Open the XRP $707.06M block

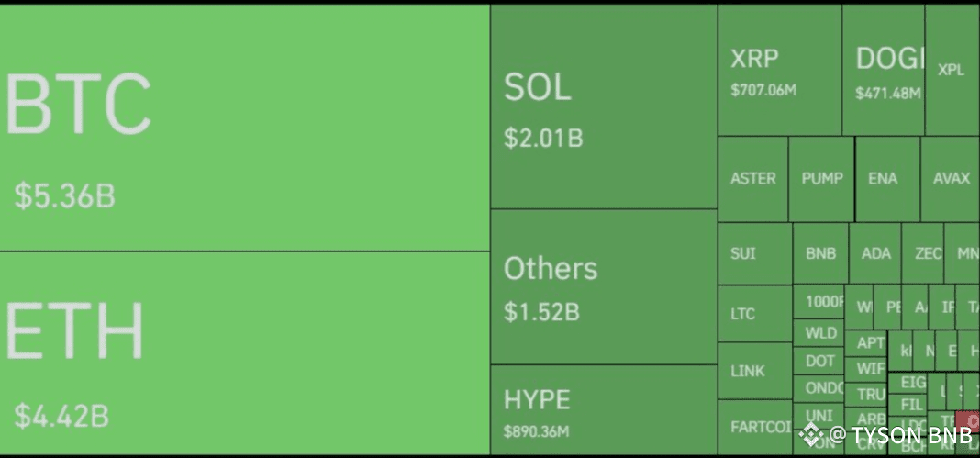779,71
